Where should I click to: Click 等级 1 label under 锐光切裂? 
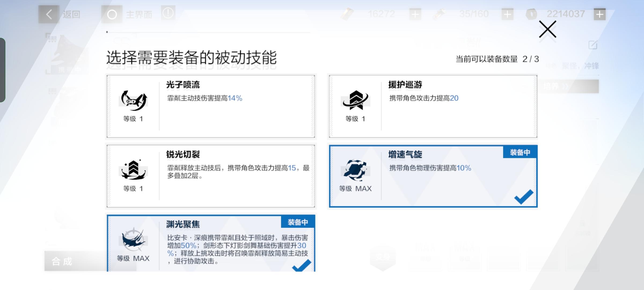133,189
